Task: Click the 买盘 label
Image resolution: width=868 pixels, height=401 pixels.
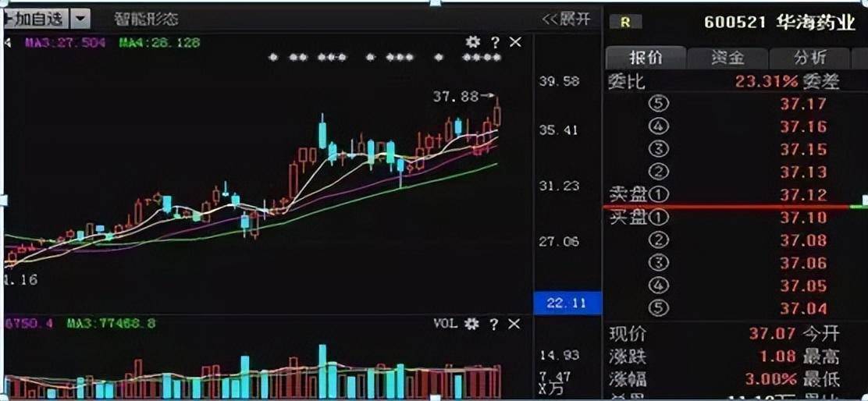Action: 628,218
